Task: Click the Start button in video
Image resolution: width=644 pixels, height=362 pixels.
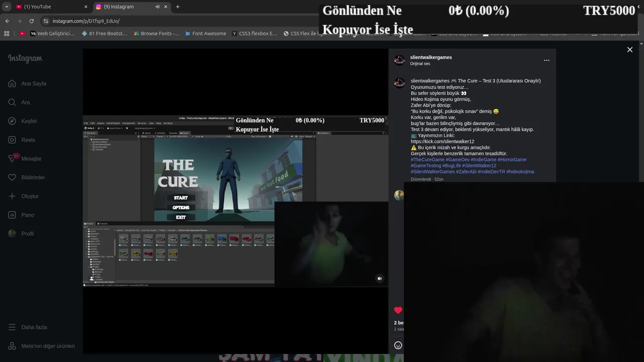Action: coord(181,198)
